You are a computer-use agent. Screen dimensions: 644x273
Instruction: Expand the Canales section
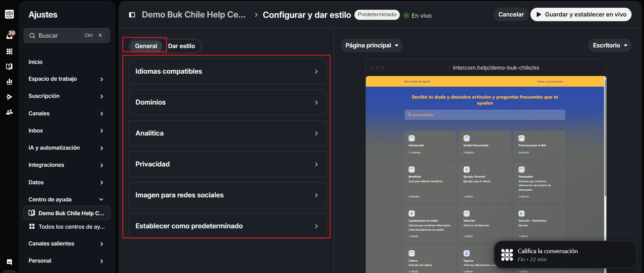[66, 114]
